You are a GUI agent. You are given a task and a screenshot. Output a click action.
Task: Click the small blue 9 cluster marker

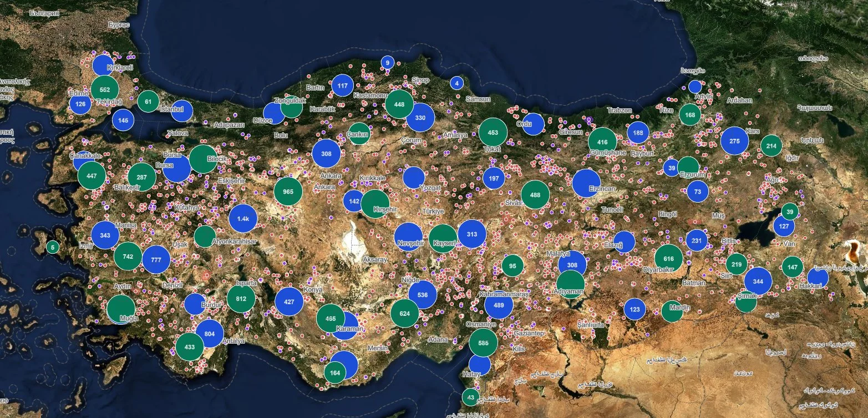point(388,63)
